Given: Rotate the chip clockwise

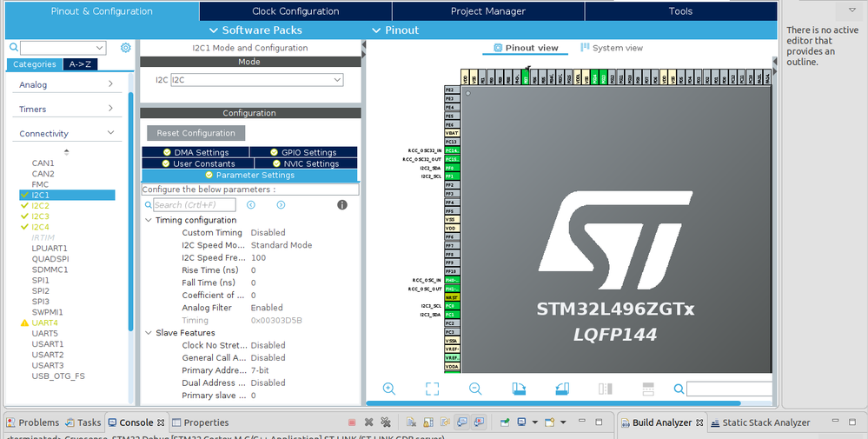Looking at the screenshot, I should [519, 389].
